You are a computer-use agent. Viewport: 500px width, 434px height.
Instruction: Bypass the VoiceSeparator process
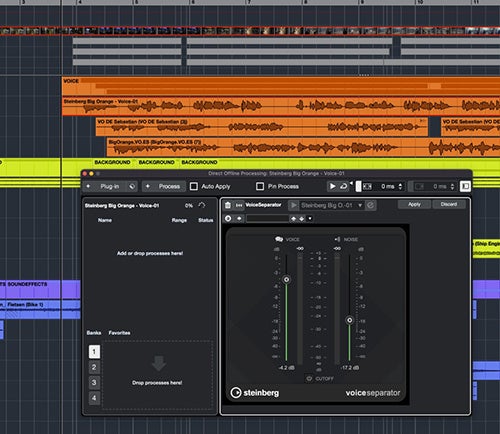[x=239, y=205]
